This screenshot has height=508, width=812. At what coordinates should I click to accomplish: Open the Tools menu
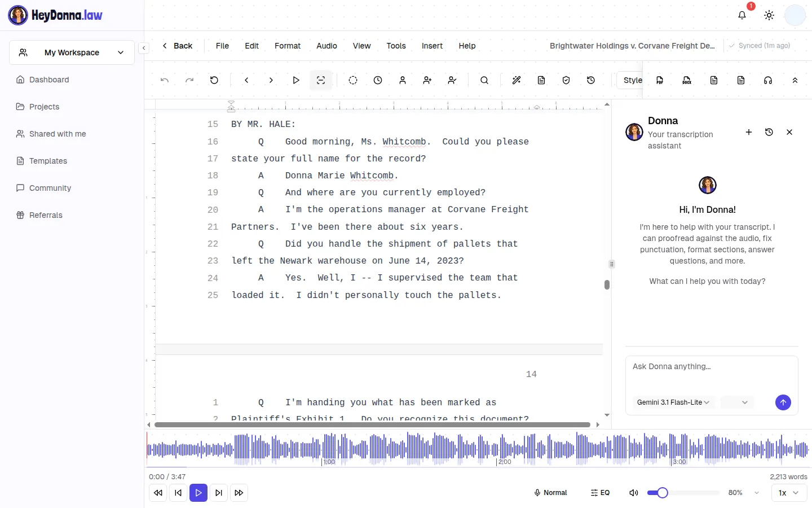coord(396,46)
